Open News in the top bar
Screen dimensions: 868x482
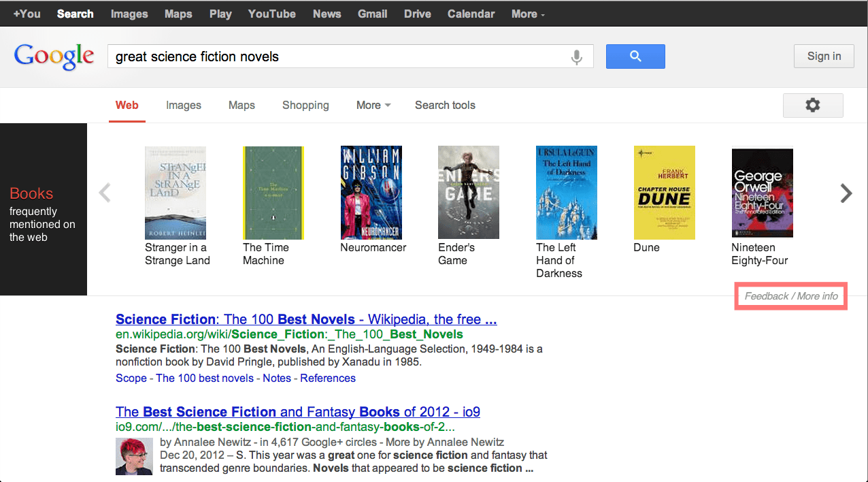[327, 14]
